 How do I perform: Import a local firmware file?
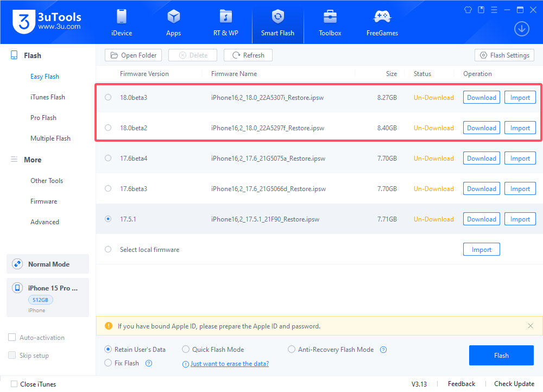click(x=482, y=250)
